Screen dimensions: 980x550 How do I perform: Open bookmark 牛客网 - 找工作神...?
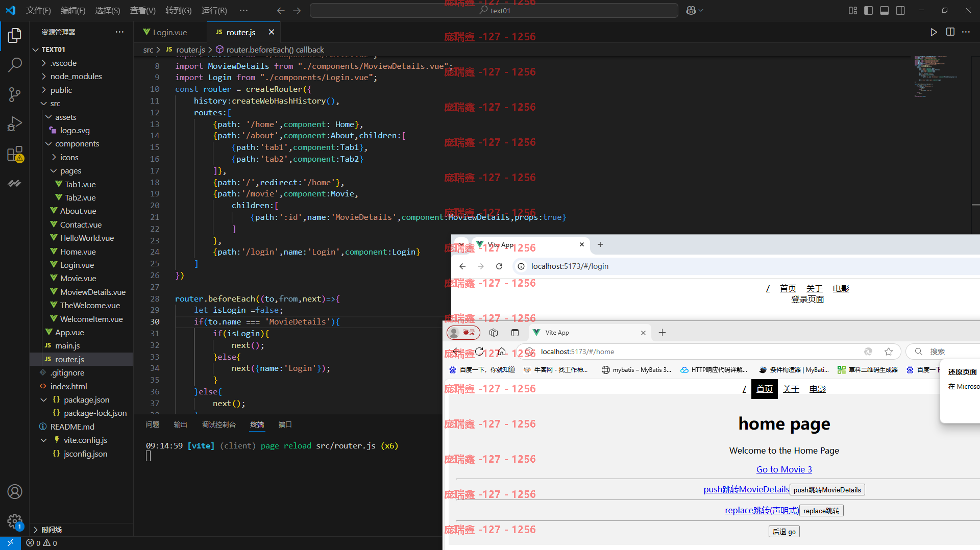point(555,370)
